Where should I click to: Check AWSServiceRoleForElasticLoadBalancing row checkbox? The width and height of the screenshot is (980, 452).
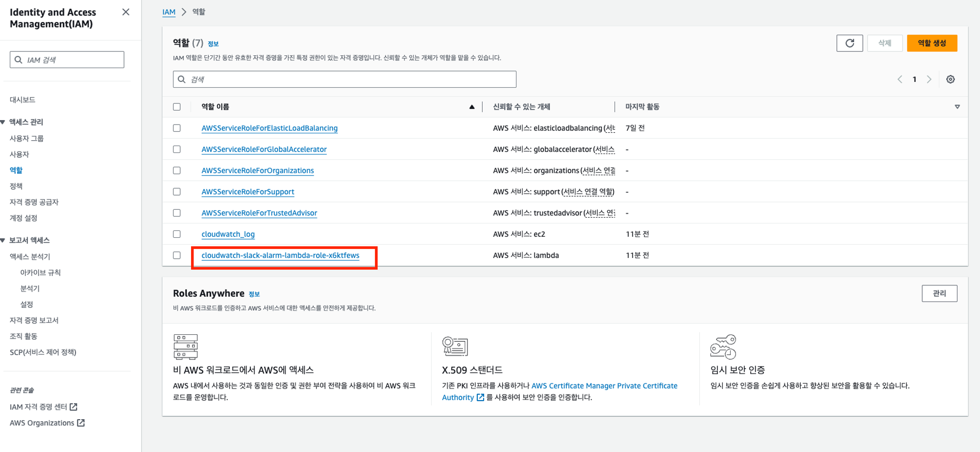177,128
